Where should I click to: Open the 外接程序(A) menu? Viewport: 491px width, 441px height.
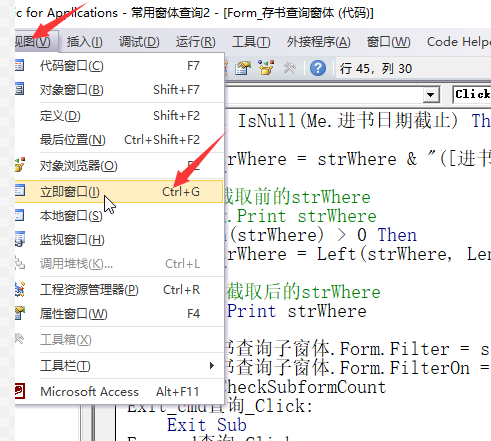(318, 42)
